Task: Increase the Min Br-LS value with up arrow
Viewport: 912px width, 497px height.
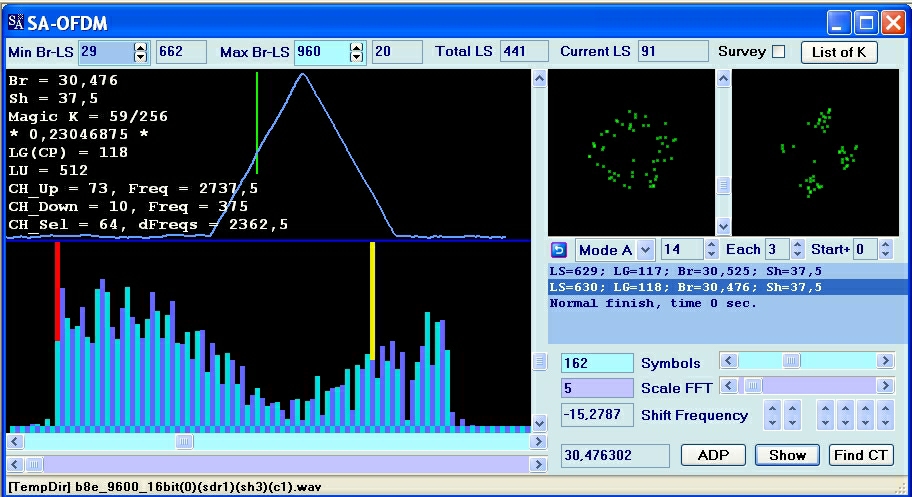Action: pos(141,47)
